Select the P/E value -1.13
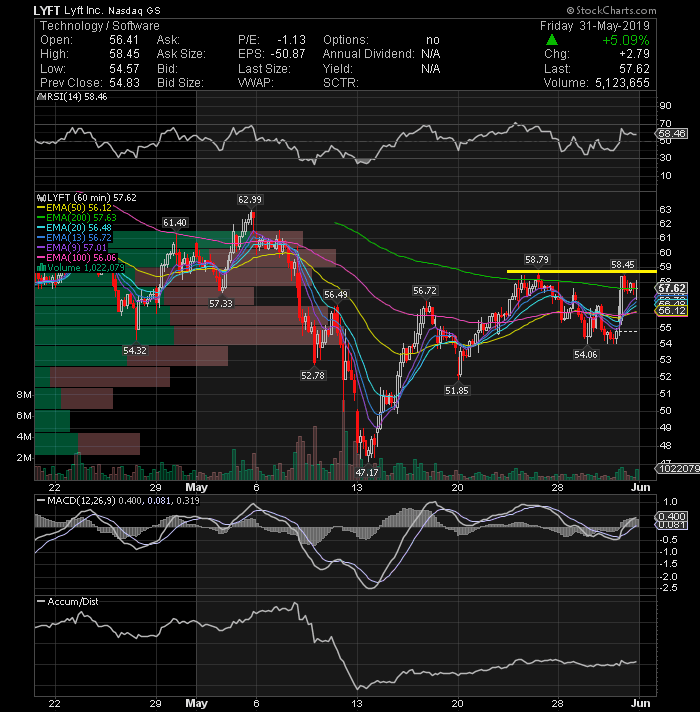This screenshot has height=712, width=700. 291,40
